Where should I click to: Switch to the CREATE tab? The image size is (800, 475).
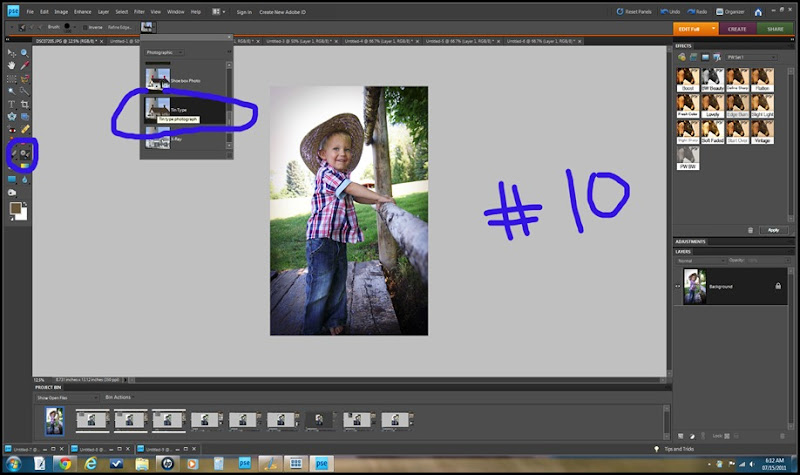coord(737,29)
